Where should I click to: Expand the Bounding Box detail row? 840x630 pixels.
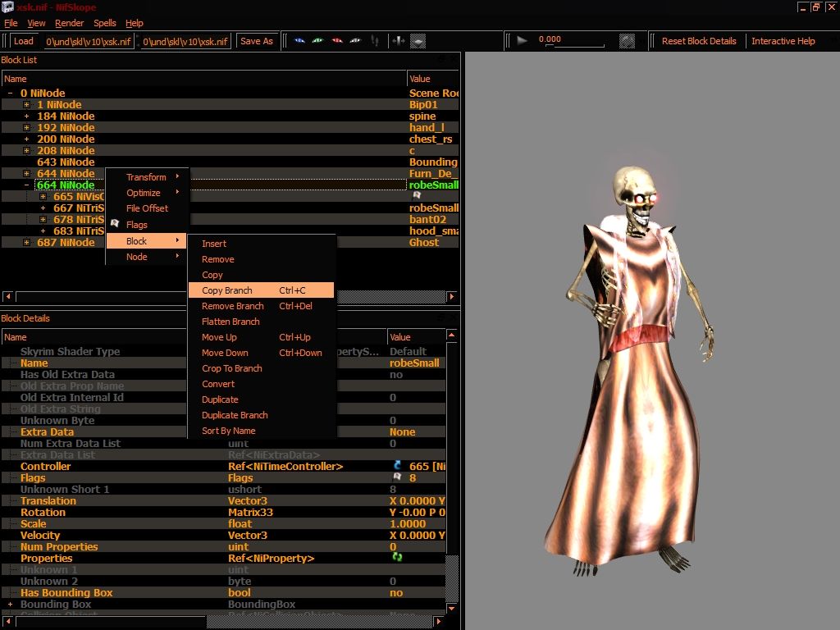coord(10,604)
